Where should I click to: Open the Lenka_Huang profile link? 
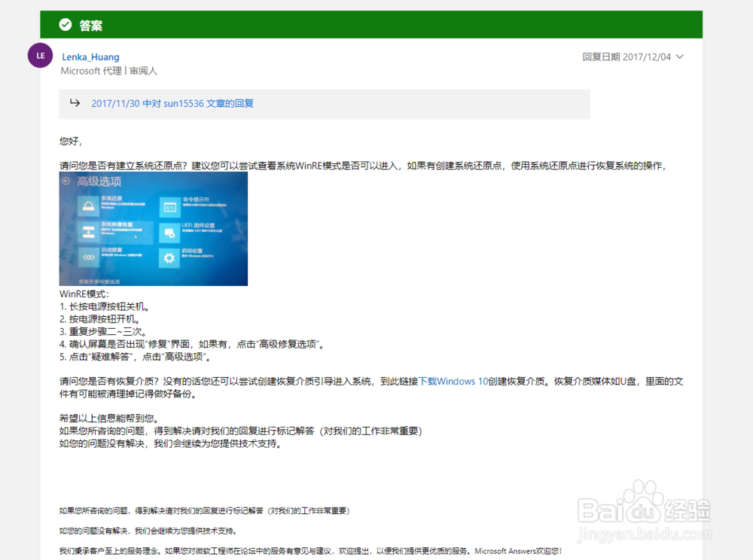pyautogui.click(x=90, y=56)
